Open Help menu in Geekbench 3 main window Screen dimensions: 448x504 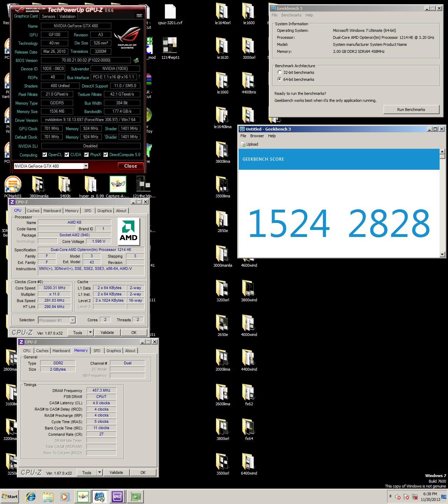[309, 15]
